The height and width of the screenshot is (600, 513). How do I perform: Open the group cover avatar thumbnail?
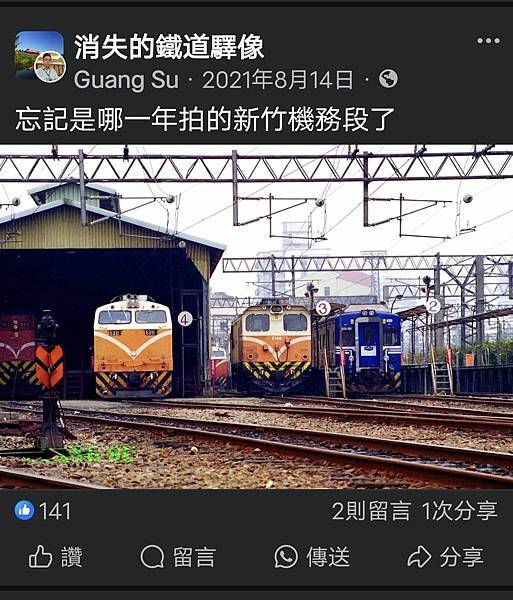tap(39, 54)
